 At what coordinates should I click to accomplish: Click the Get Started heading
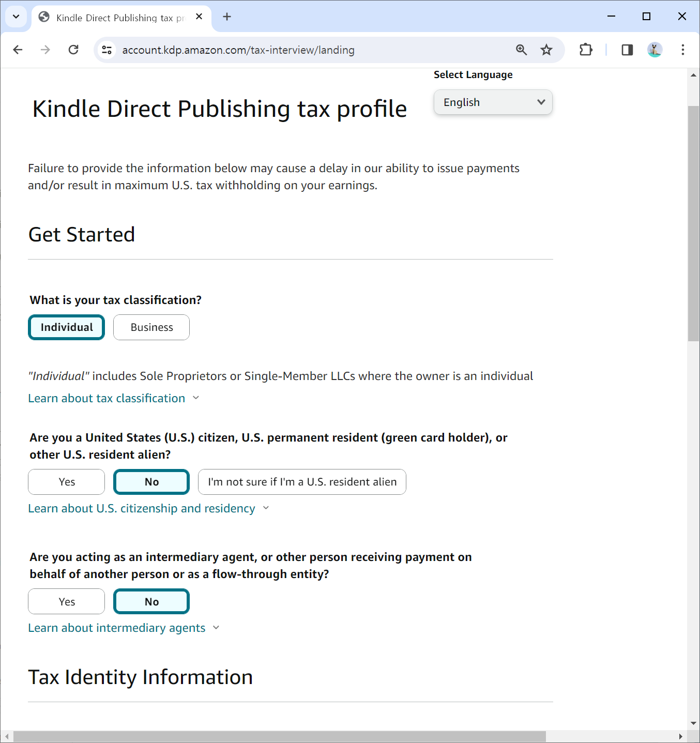[x=82, y=234]
